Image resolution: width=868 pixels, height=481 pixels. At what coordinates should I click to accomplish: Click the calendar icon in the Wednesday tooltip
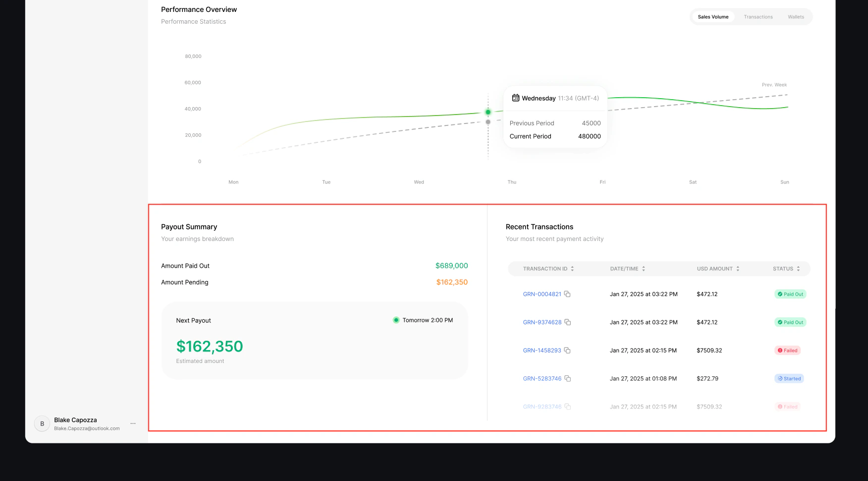click(x=516, y=98)
